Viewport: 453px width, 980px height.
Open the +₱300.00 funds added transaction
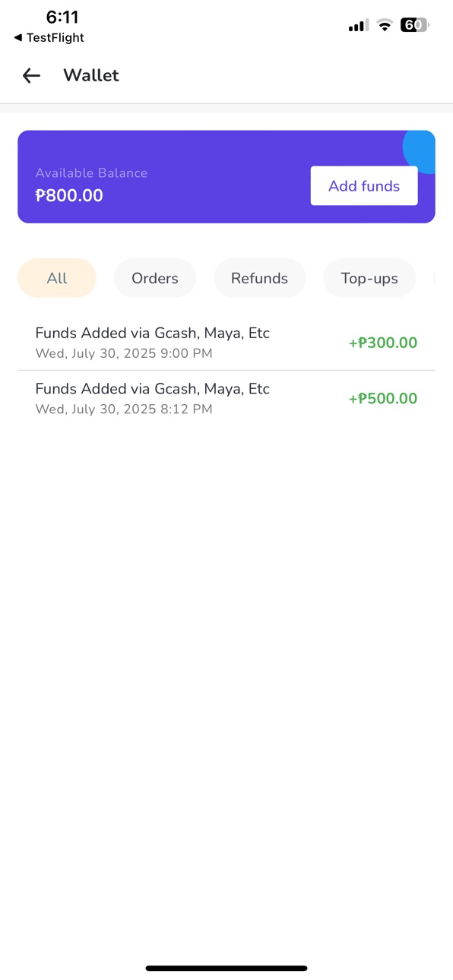pos(226,343)
